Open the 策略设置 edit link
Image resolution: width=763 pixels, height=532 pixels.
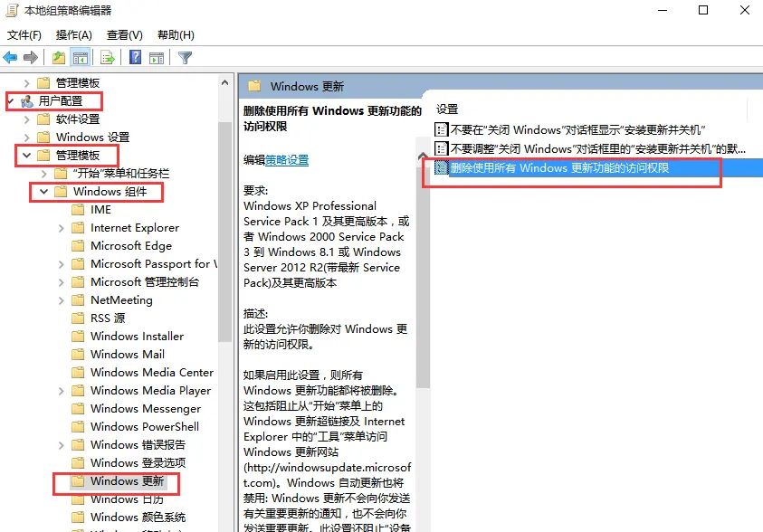[x=287, y=160]
